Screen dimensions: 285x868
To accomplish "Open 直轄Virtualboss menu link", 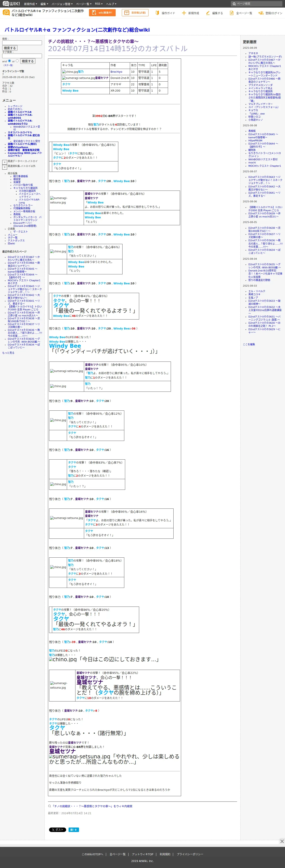I will pyautogui.click(x=18, y=147).
